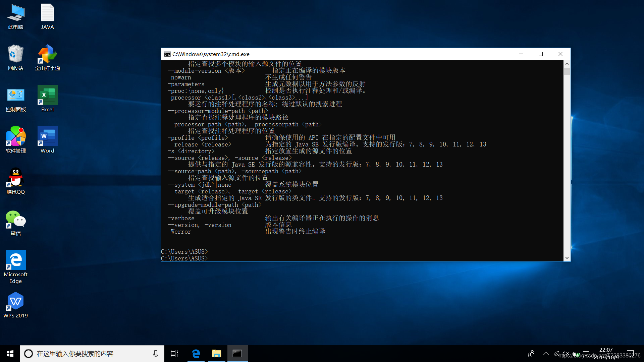
Task: Open the network Wi-Fi tray icon
Action: [x=556, y=354]
